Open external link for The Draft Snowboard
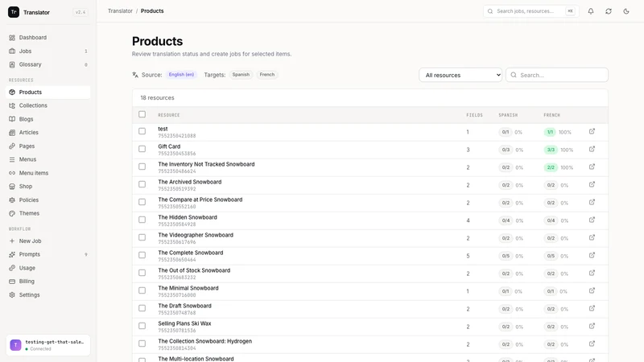The width and height of the screenshot is (644, 362). click(x=592, y=308)
